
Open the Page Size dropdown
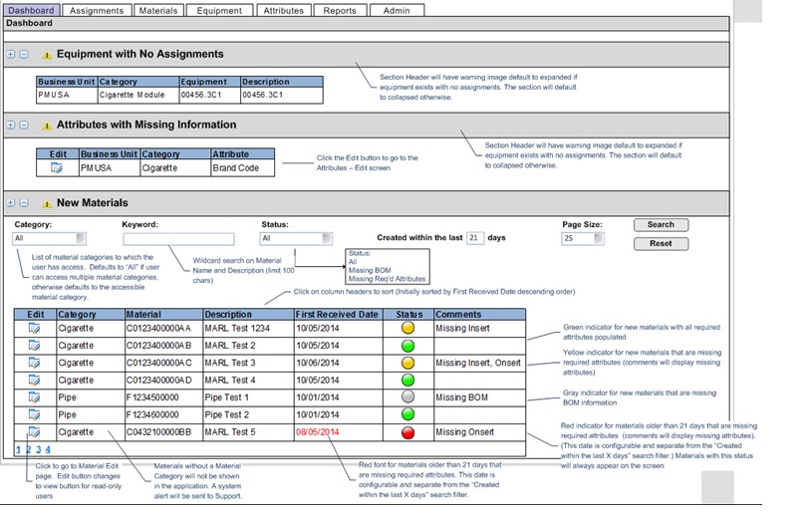point(598,239)
